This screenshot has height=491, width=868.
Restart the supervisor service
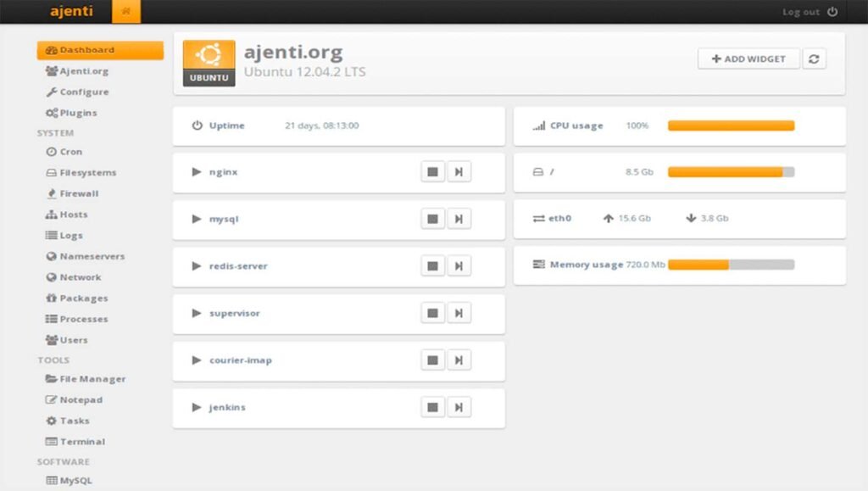click(459, 313)
